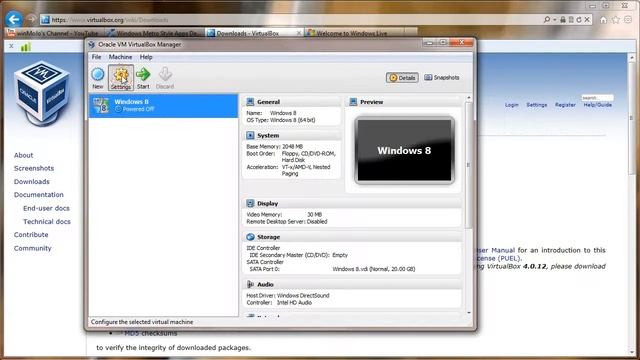Click the Login link on website
640x360 pixels.
click(x=511, y=105)
